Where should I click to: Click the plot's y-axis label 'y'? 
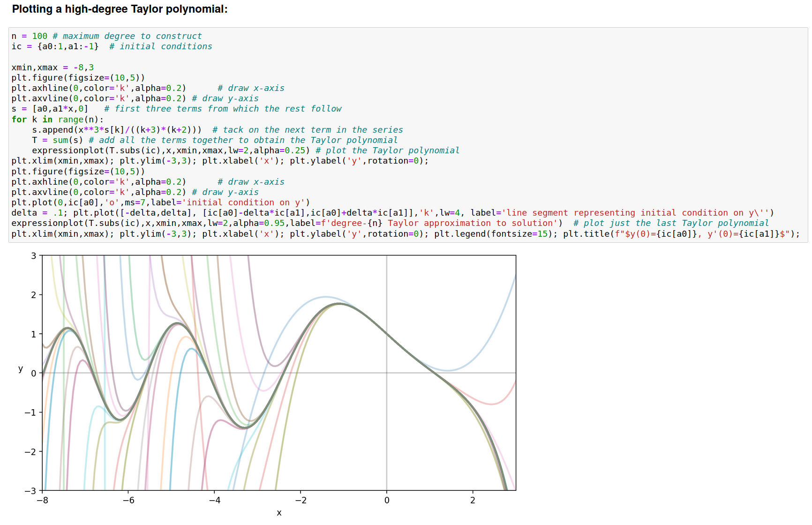[21, 369]
